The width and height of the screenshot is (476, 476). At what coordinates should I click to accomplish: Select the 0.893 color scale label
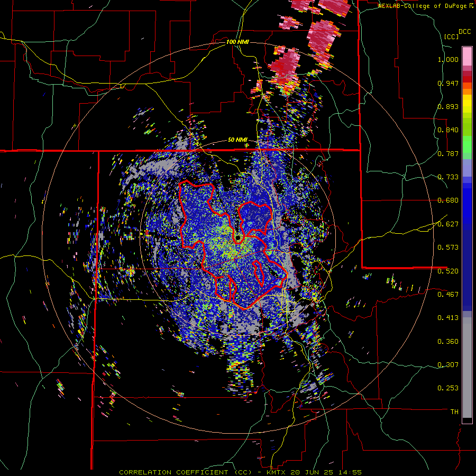click(448, 106)
